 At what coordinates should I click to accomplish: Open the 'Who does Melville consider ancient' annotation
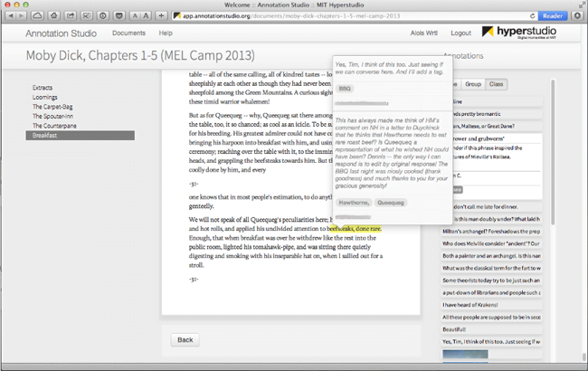click(491, 243)
